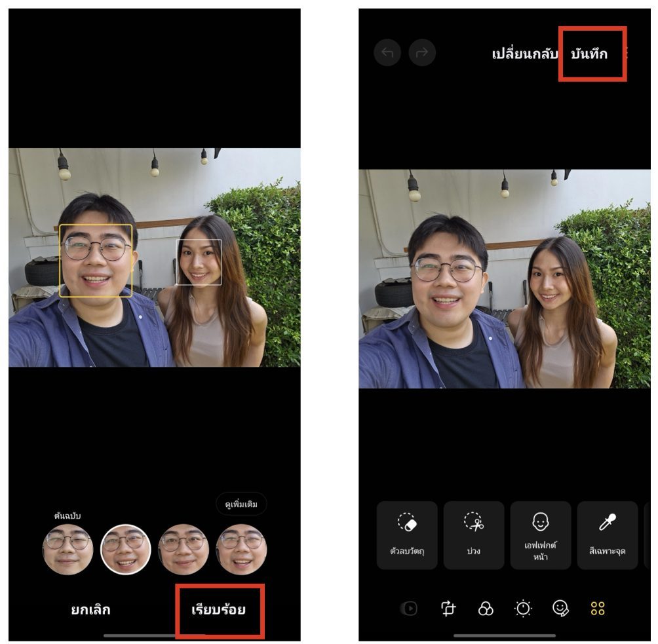The width and height of the screenshot is (658, 644).
Task: Choose the ตัวลบวัตถุ object eraser tool
Action: (407, 535)
